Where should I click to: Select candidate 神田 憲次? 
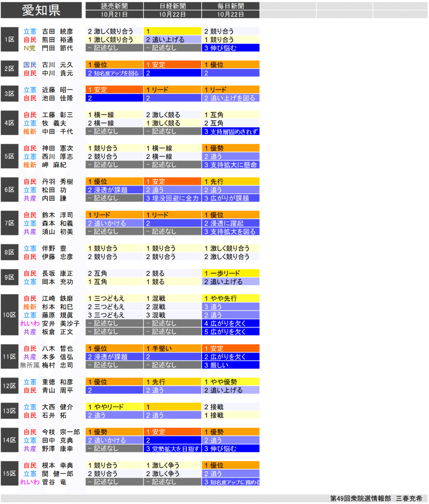point(57,148)
